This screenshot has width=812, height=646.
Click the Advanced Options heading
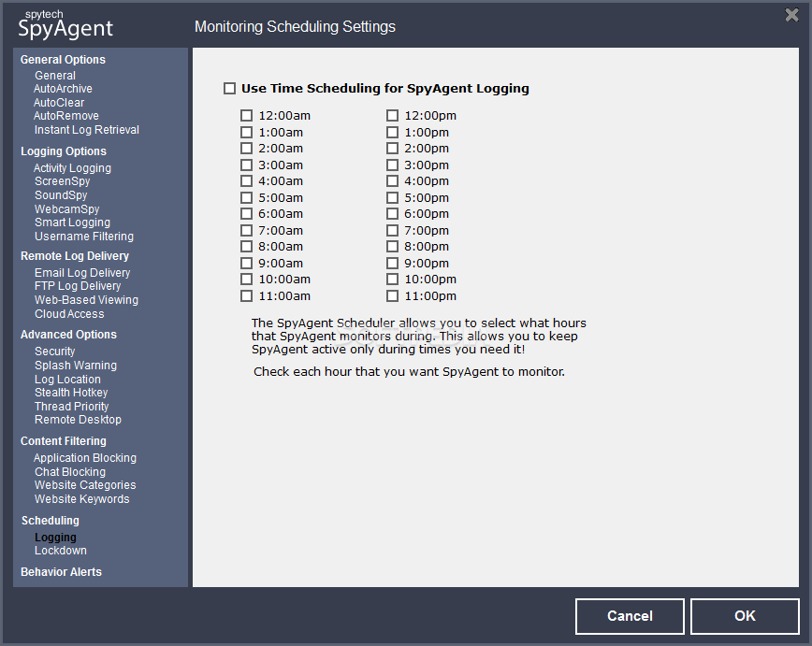point(68,335)
